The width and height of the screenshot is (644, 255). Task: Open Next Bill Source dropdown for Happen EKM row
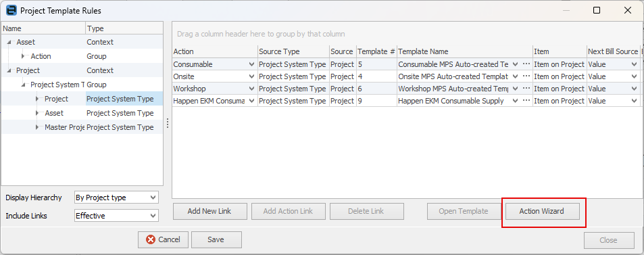[634, 101]
